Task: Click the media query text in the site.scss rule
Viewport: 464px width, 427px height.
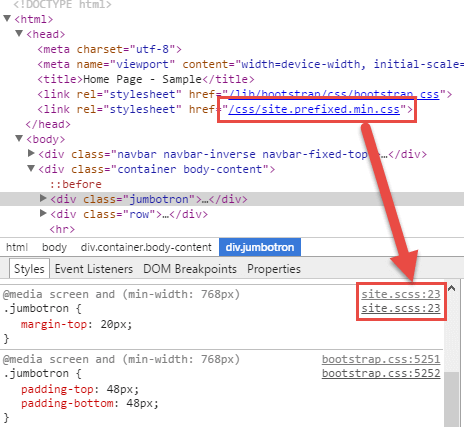Action: coord(121,294)
